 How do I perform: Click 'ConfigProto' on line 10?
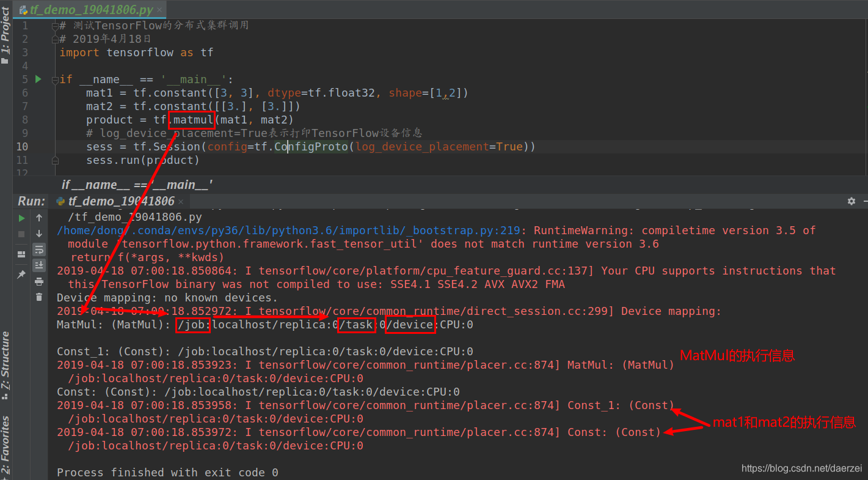(x=311, y=147)
